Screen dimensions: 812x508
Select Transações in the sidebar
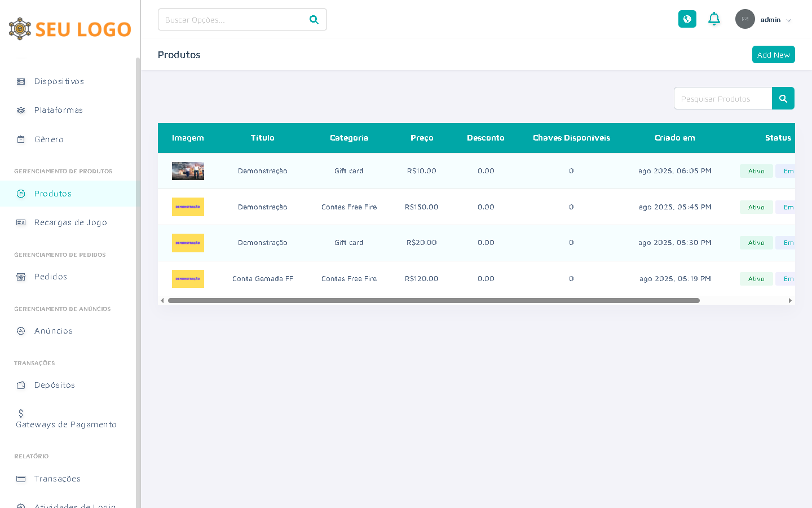point(57,479)
